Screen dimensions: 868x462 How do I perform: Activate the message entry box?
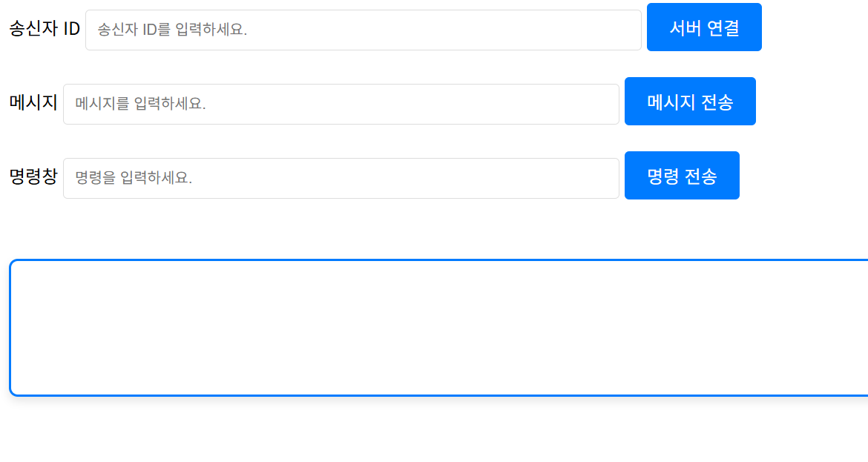341,105
